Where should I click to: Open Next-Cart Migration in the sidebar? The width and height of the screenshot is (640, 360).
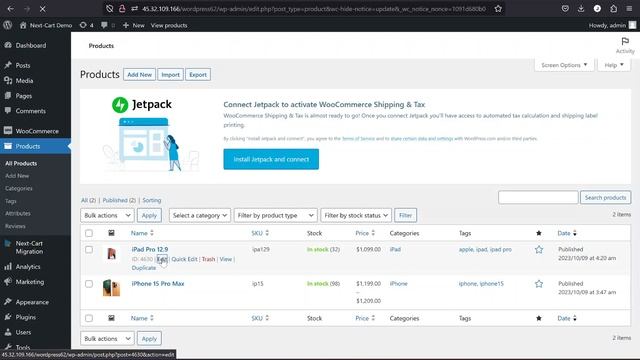(29, 247)
